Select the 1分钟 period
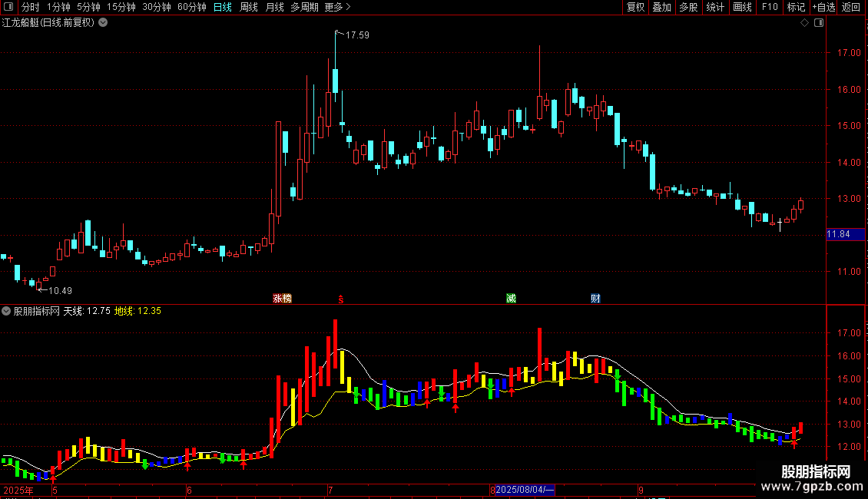 tap(58, 7)
